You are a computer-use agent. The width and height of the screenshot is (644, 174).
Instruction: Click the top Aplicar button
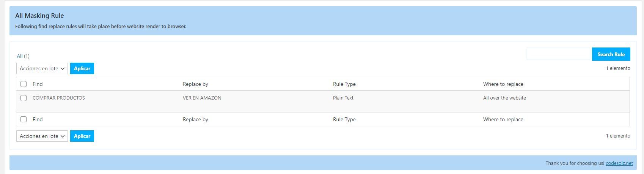click(x=82, y=68)
